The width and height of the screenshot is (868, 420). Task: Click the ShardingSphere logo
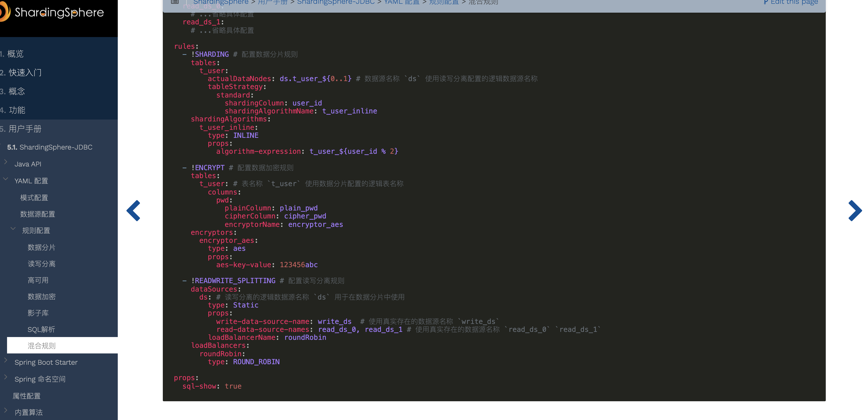click(52, 12)
